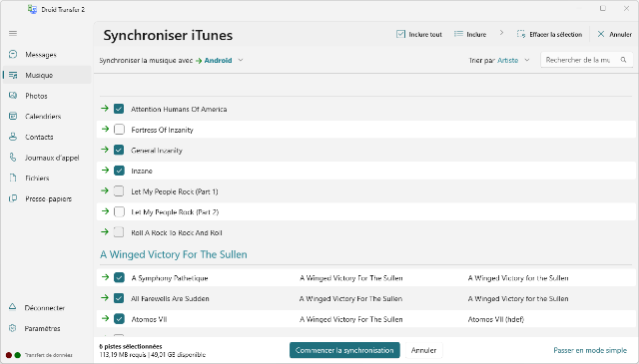639x364 pixels.
Task: Click the A Winged Victory For The Sullen header
Action: click(174, 254)
